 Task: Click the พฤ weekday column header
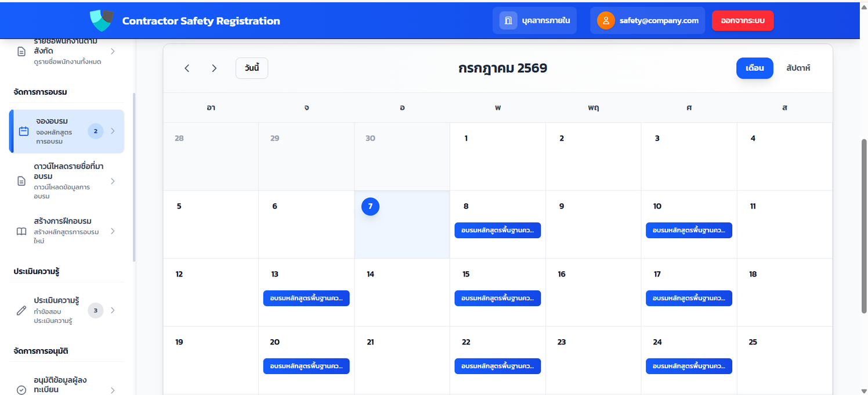593,108
